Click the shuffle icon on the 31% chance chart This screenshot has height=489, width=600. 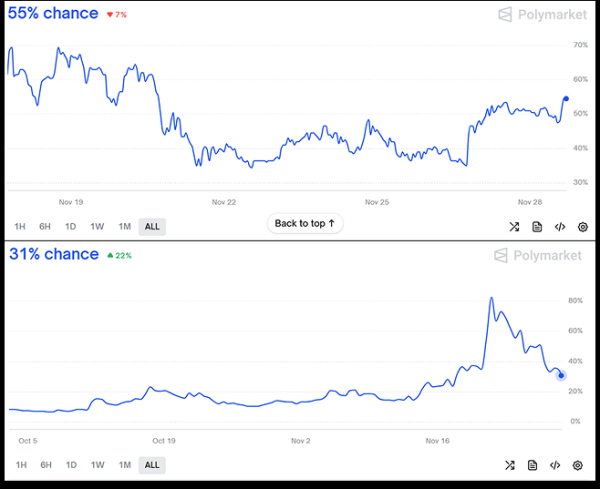coord(510,465)
